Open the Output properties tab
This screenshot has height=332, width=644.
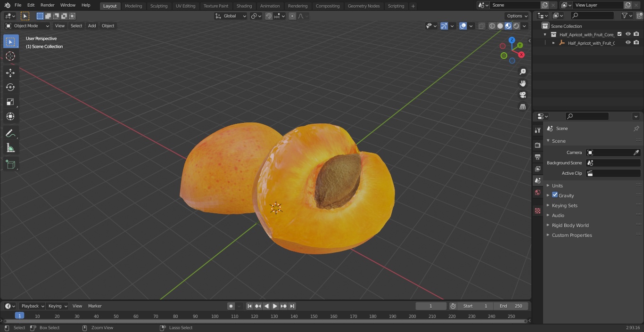click(537, 157)
